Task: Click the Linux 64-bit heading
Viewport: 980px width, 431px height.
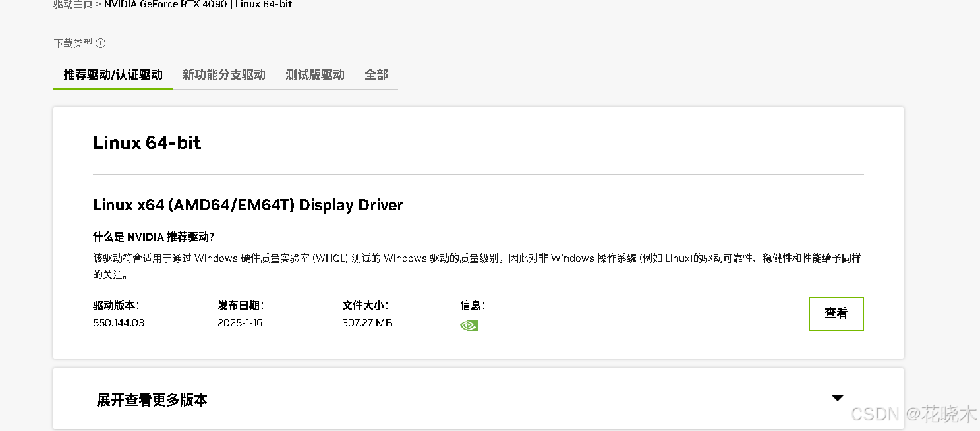Action: pyautogui.click(x=147, y=142)
